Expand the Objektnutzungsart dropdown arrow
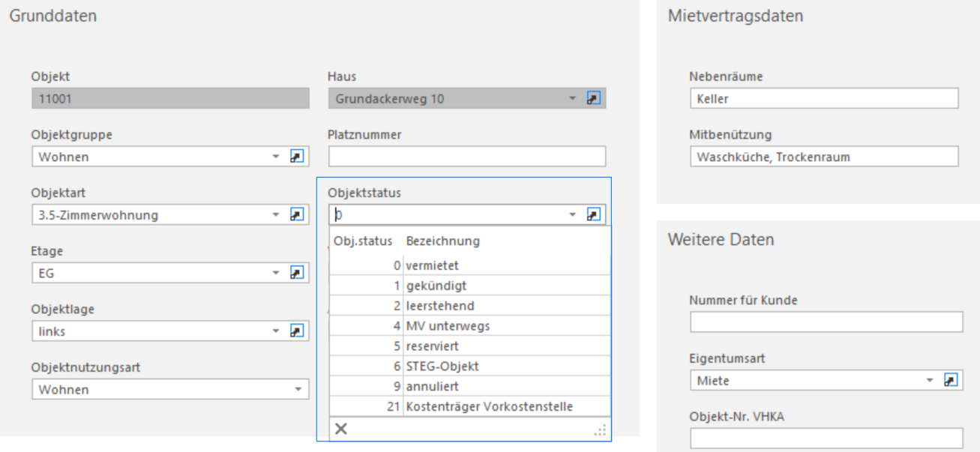This screenshot has width=980, height=452. coord(298,389)
